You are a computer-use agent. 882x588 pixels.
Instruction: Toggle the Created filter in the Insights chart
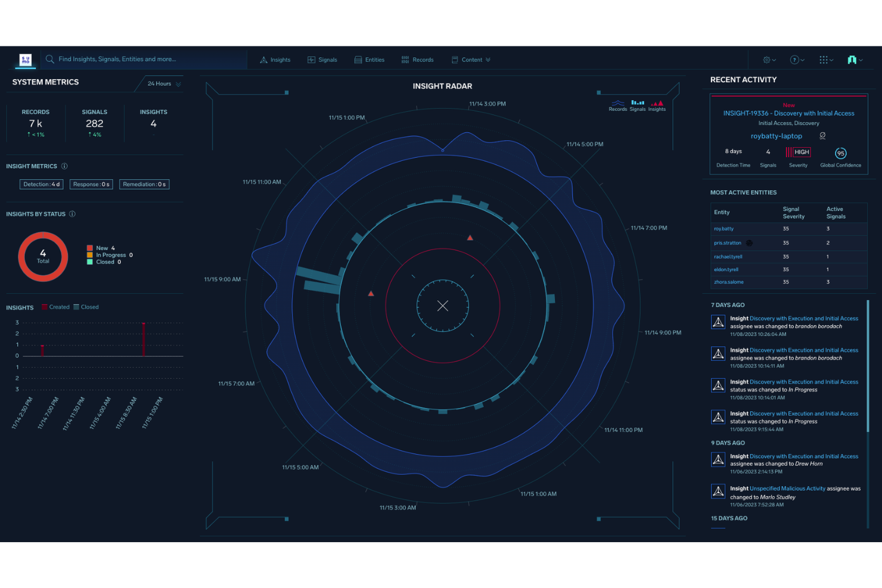tap(55, 307)
